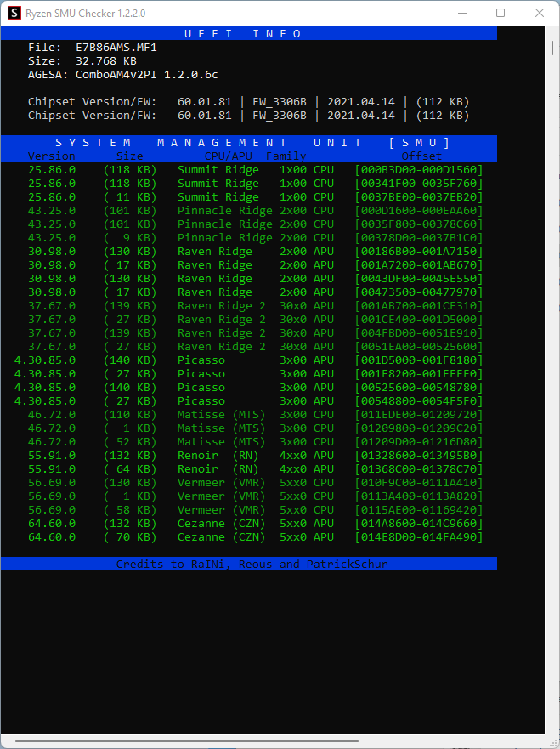Click offset [0035F800-00378C60]
560x749 pixels.
click(x=419, y=224)
